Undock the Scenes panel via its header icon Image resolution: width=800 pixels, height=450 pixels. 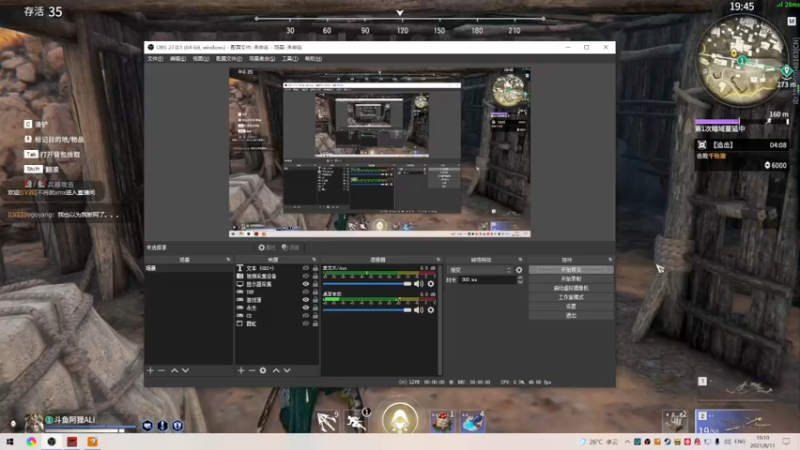[228, 260]
